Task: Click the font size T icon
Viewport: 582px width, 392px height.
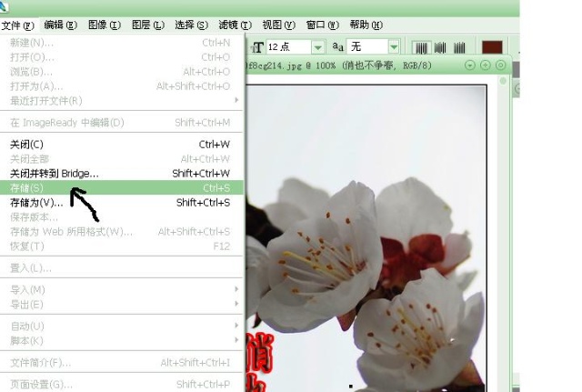Action: pyautogui.click(x=258, y=46)
